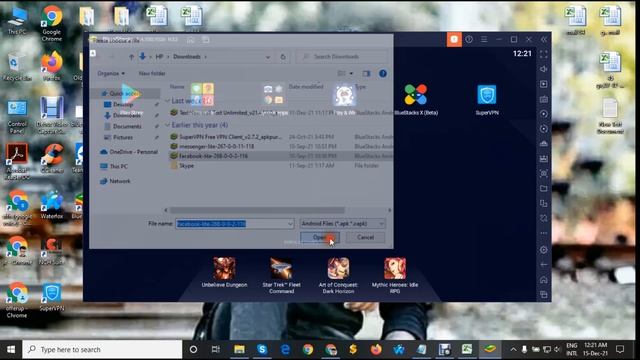Open the file type filter Android Files combo

[x=342, y=224]
